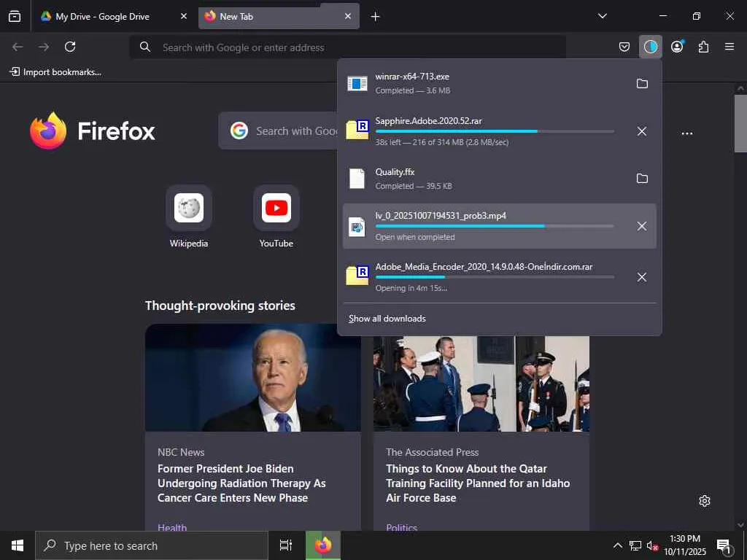Open winrar-x64-713.exe download entry
The height and width of the screenshot is (560, 747).
(x=486, y=83)
